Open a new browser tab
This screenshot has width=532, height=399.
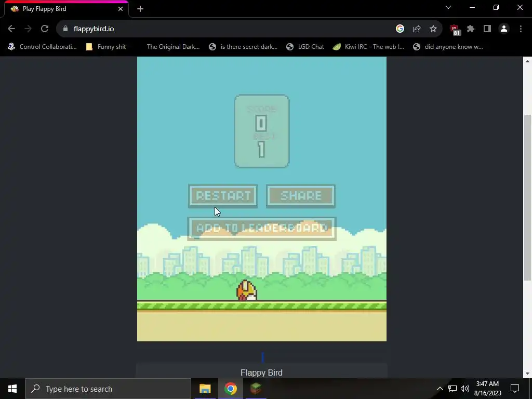pos(140,9)
